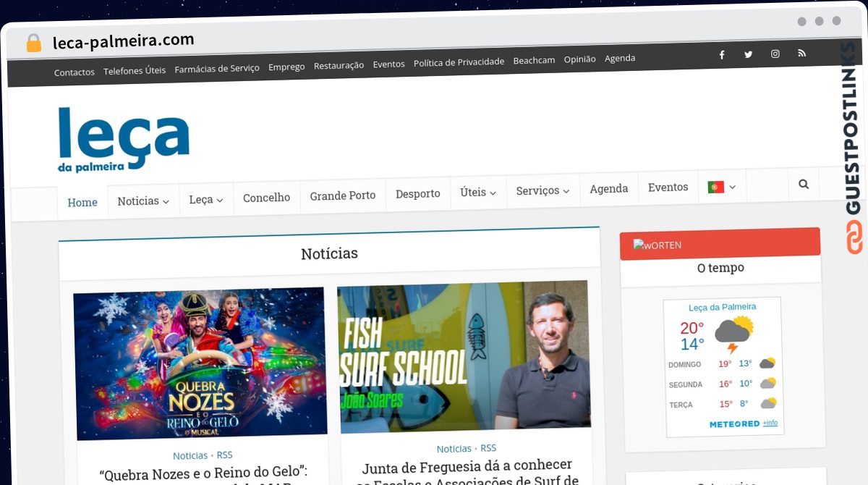Click the O tempo widget heading
The width and height of the screenshot is (868, 485).
[720, 268]
